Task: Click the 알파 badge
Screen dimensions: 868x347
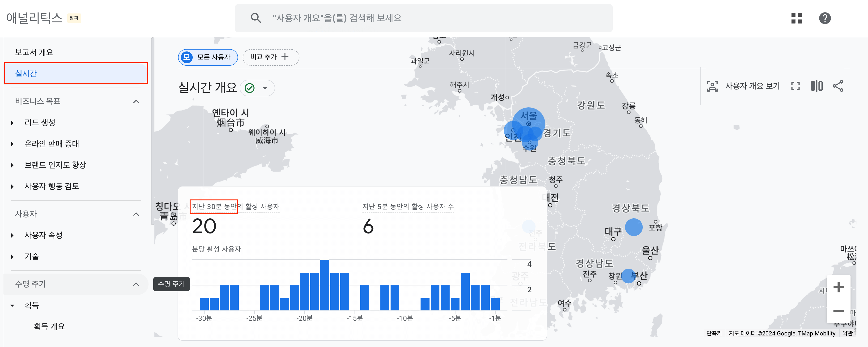Action: click(74, 18)
